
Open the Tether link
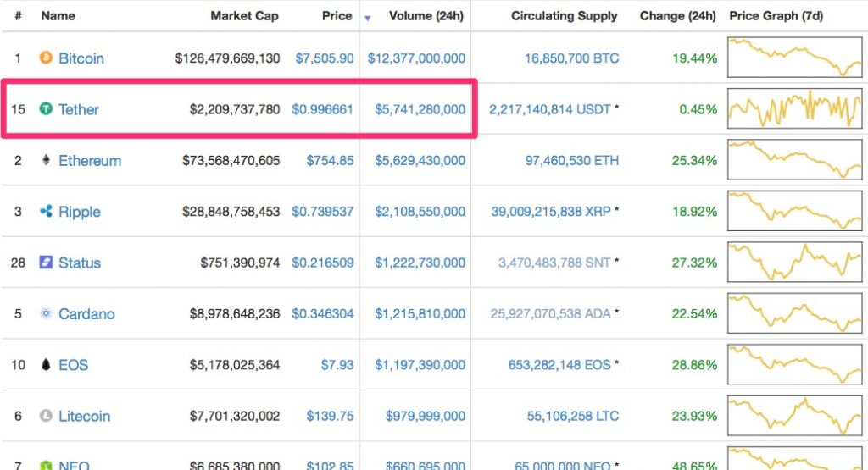click(x=79, y=109)
